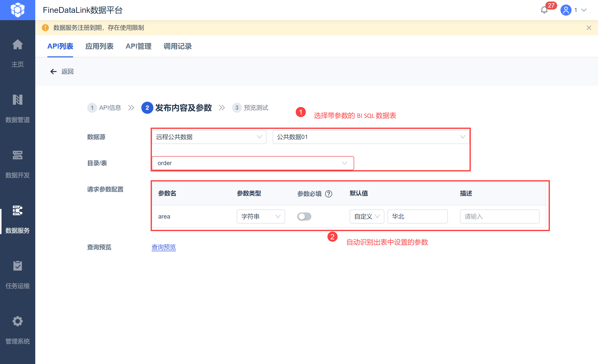Open 管理系统 gear icon in sidebar
The width and height of the screenshot is (598, 364).
[17, 321]
